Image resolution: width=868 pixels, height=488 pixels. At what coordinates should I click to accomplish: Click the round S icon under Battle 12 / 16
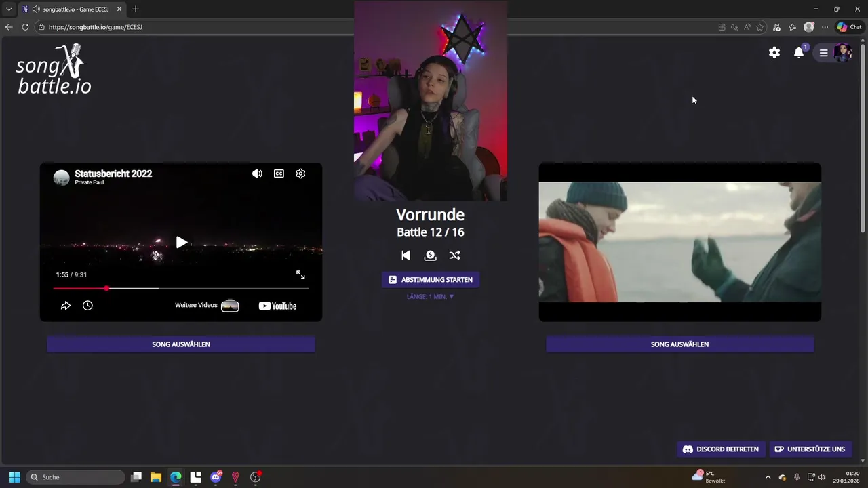point(430,256)
